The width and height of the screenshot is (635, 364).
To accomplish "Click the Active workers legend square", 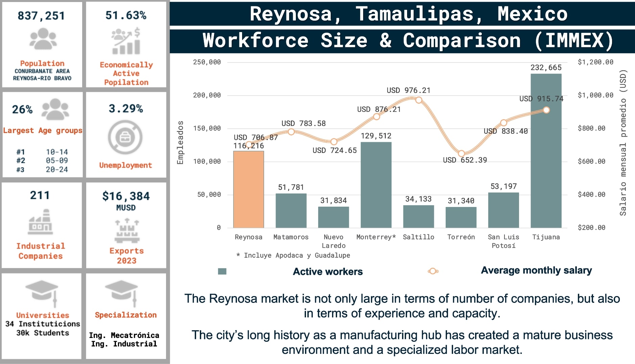I will click(x=222, y=271).
